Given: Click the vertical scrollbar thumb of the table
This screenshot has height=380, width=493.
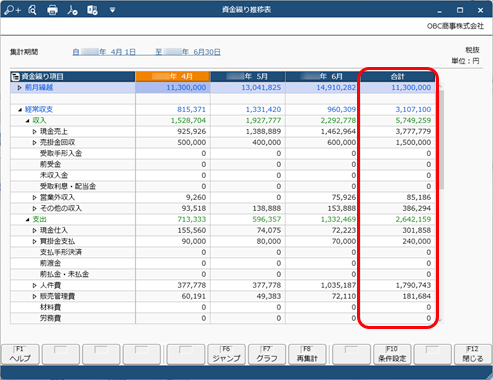Looking at the screenshot, I should pyautogui.click(x=441, y=139).
